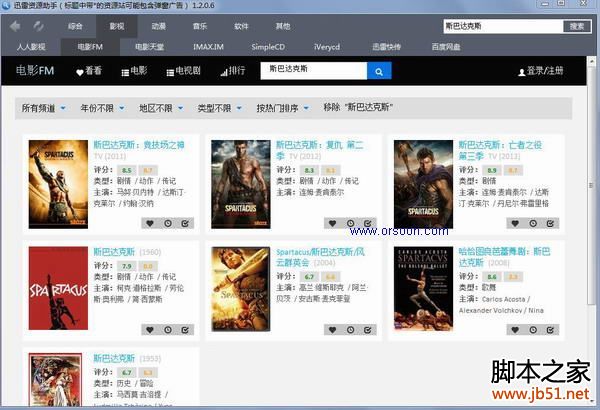The width and height of the screenshot is (600, 410).
Task: Select the IMAX.IM source tab
Action: [x=208, y=47]
